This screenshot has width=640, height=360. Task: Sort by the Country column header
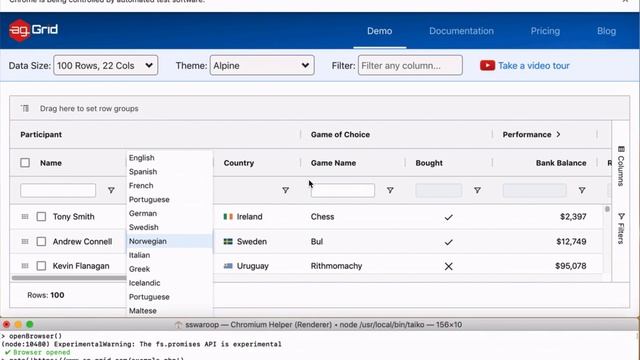(x=239, y=163)
